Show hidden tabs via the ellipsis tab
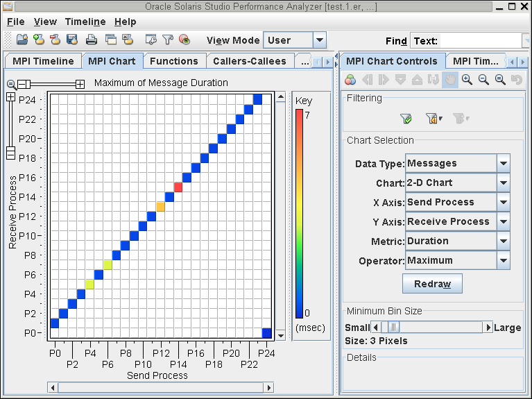 coord(304,62)
